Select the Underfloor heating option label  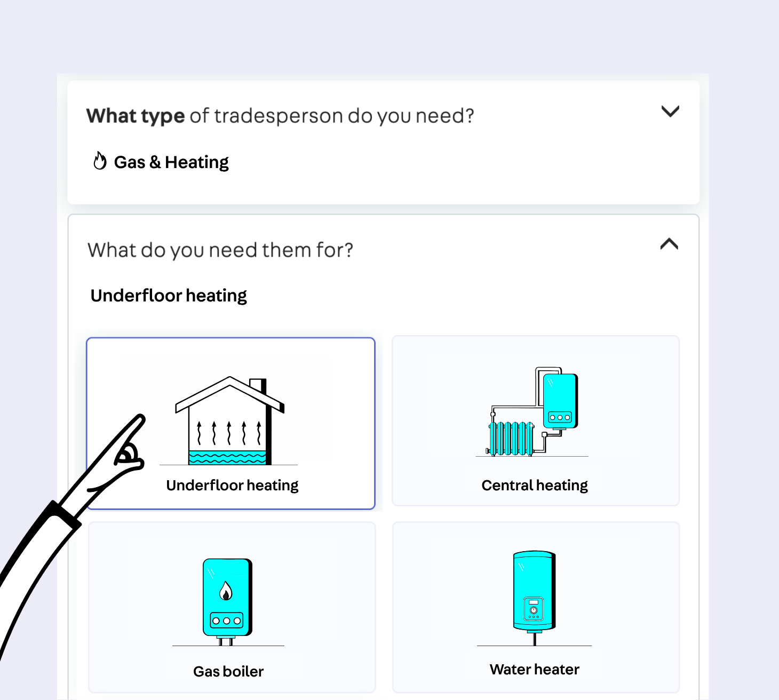click(232, 486)
